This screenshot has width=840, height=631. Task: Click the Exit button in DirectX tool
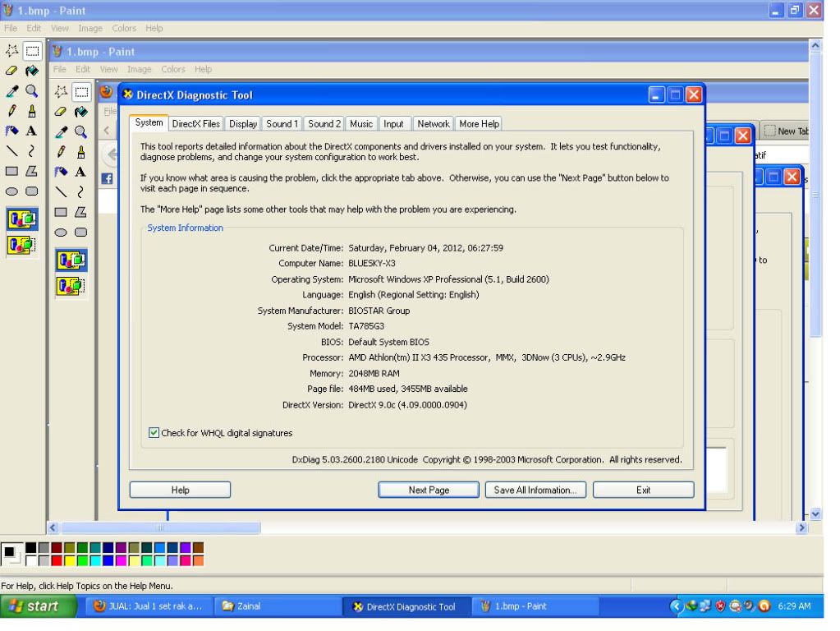644,490
